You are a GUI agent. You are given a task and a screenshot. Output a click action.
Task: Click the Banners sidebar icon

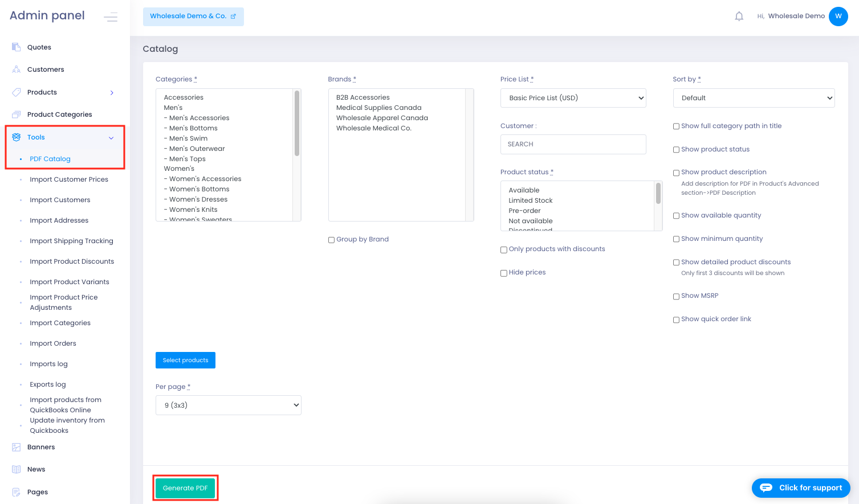(x=16, y=446)
